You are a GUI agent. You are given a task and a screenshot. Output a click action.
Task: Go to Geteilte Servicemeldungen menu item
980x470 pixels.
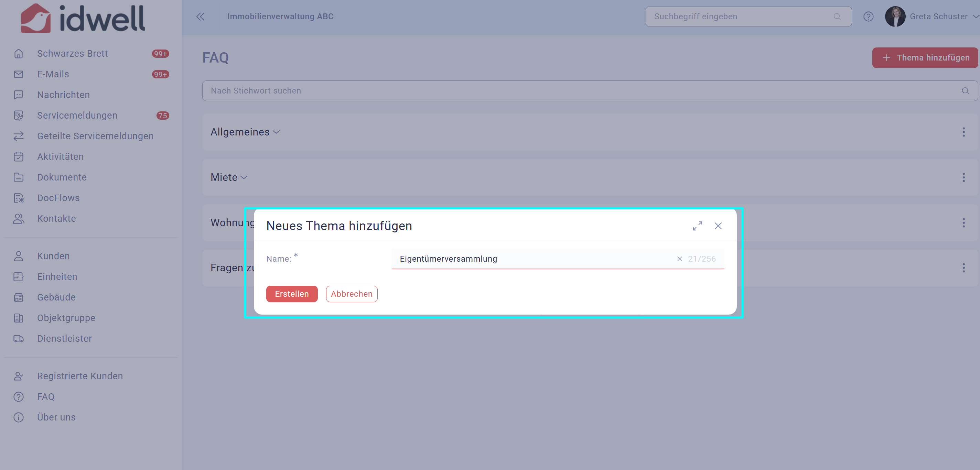(95, 136)
